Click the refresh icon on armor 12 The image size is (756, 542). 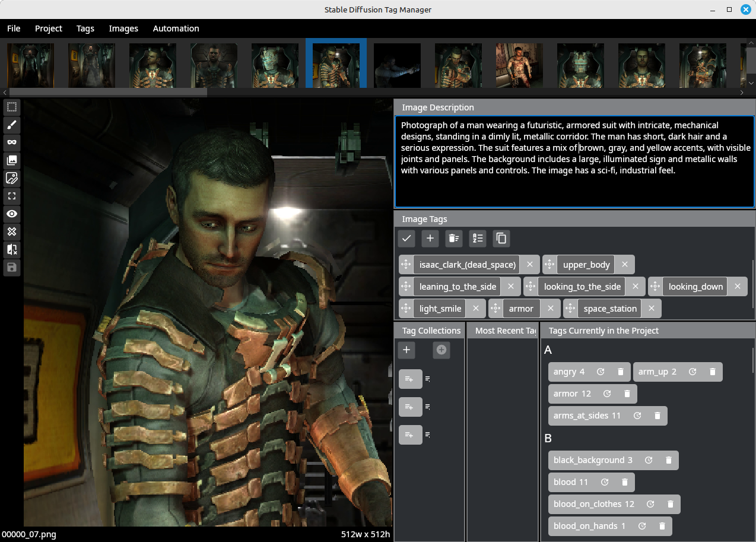coord(607,394)
